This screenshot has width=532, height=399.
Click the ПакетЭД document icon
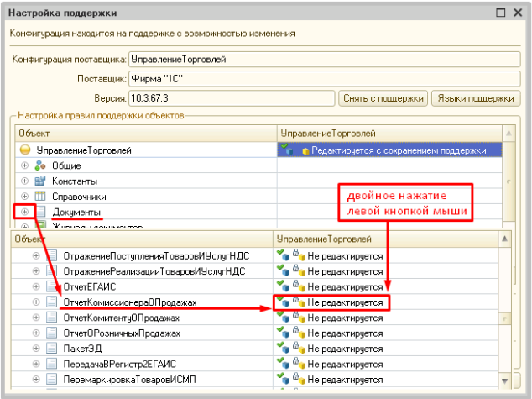coord(51,349)
